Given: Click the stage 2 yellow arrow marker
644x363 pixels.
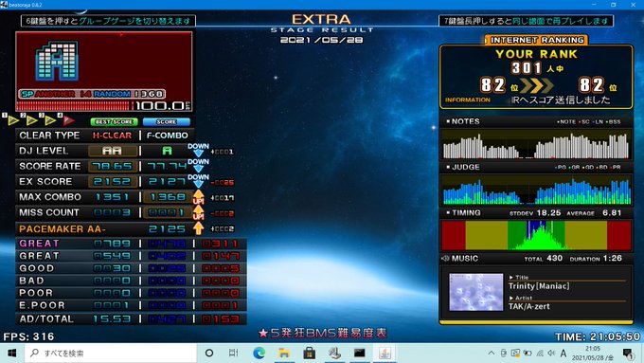Looking at the screenshot, I should coord(31,120).
